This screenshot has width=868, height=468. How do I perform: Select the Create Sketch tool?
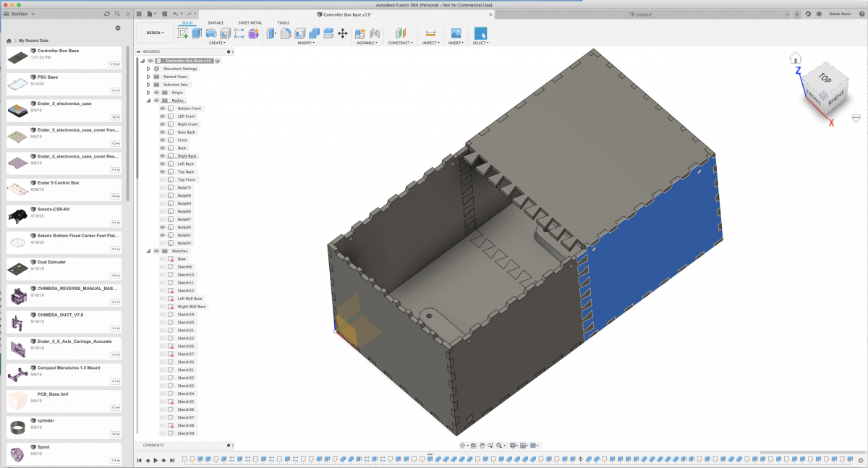(x=183, y=33)
